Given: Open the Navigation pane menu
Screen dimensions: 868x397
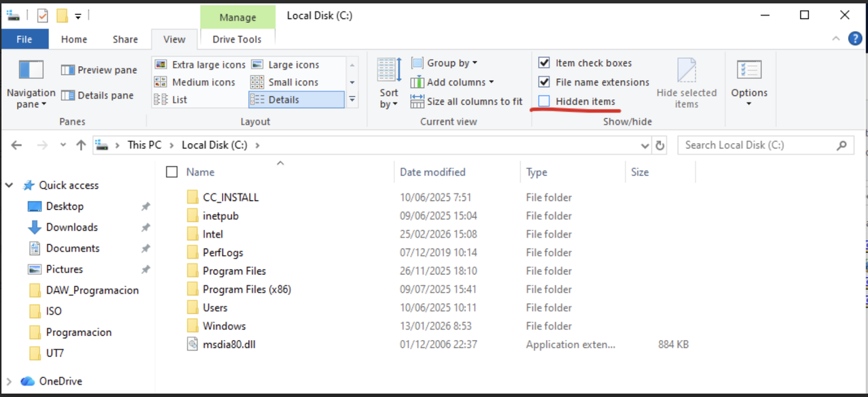Looking at the screenshot, I should point(31,85).
